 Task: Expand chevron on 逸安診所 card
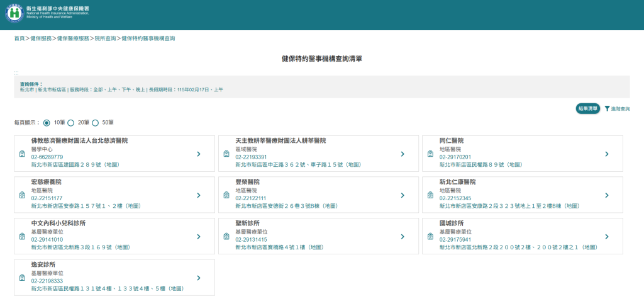click(x=198, y=278)
